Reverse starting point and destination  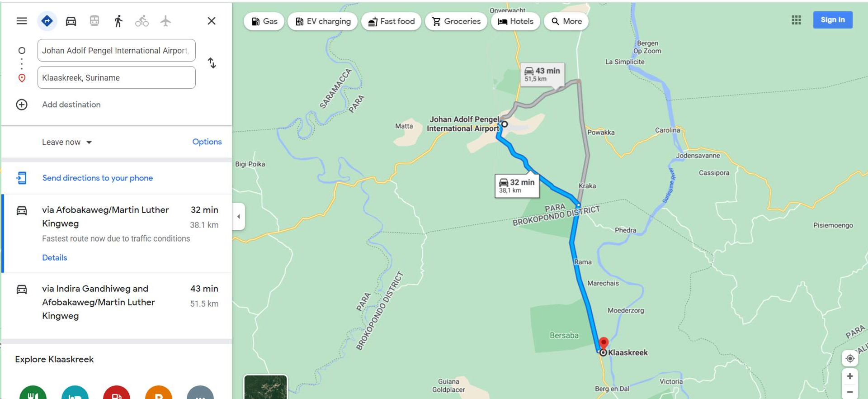coord(212,63)
